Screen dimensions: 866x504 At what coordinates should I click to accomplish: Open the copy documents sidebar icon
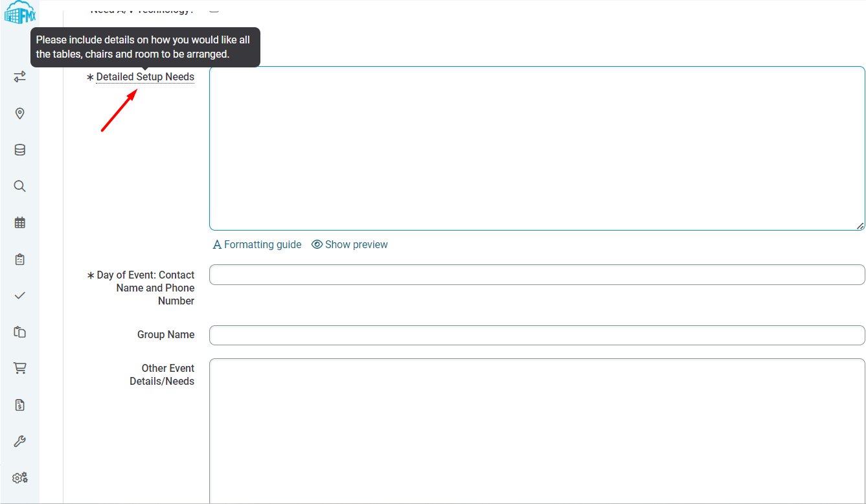[19, 332]
